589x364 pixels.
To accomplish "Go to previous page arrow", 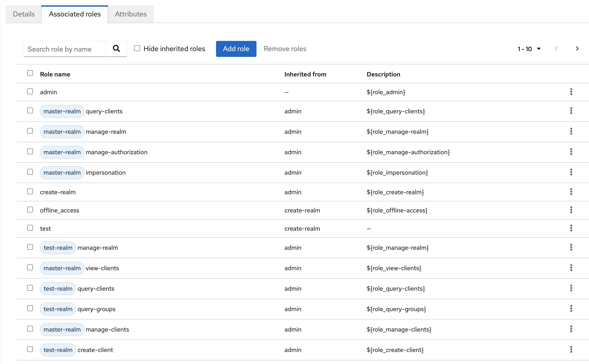I will pos(556,49).
